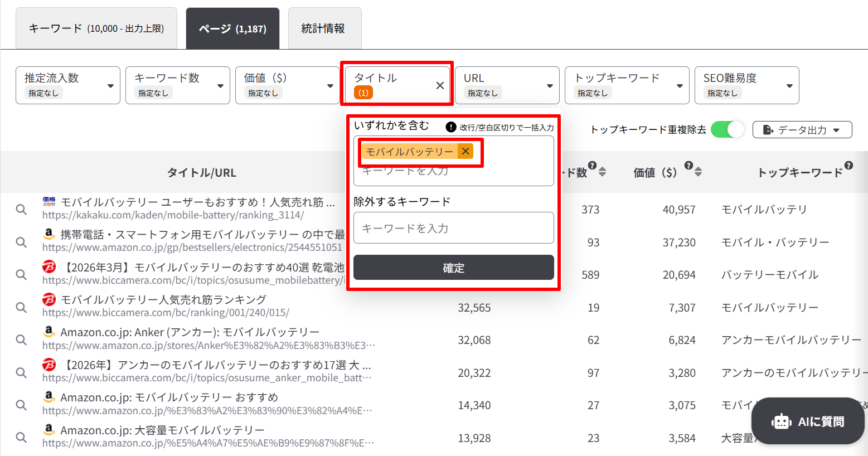The width and height of the screenshot is (868, 456).
Task: Open help icon next to トップキーワード header
Action: [848, 166]
